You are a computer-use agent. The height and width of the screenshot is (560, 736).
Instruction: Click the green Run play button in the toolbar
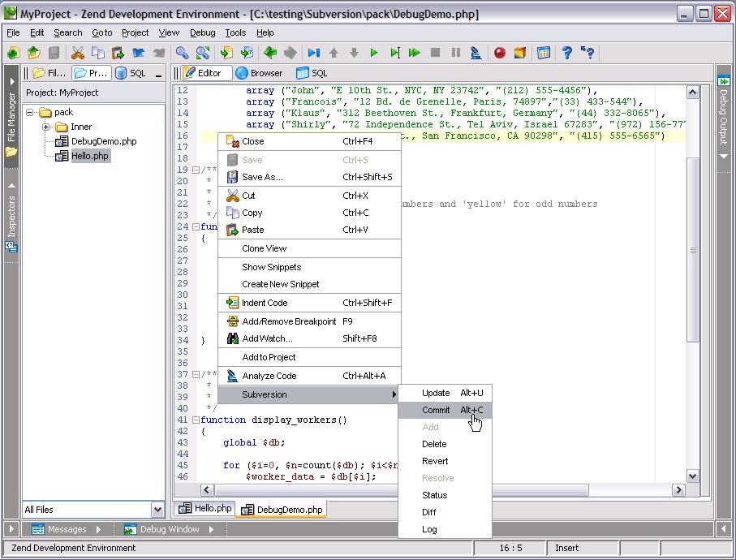(x=374, y=53)
